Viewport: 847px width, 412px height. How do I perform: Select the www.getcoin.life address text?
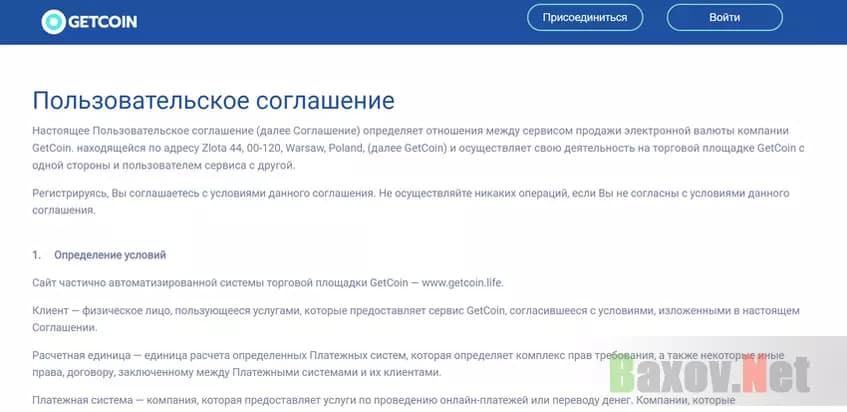[x=462, y=283]
